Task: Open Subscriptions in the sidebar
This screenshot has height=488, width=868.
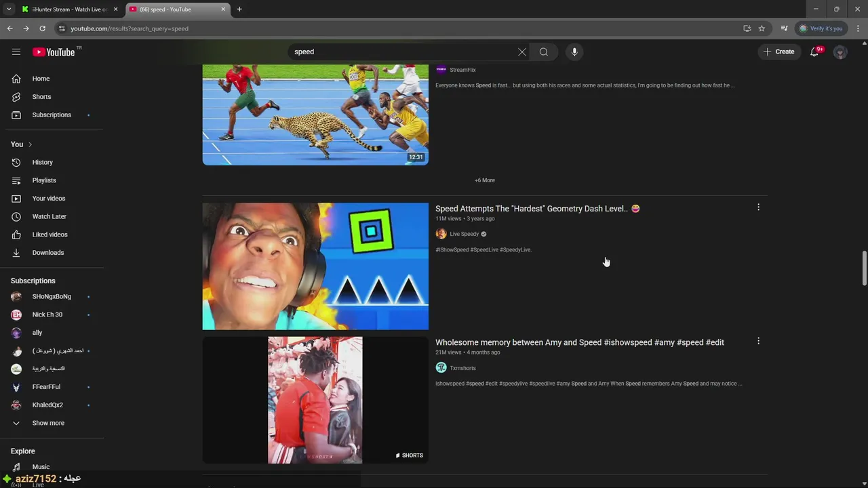Action: click(52, 115)
